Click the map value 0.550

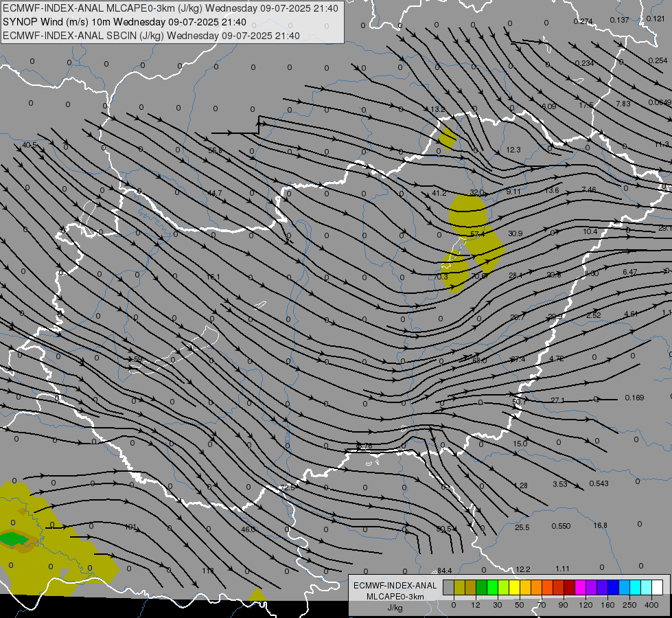point(561,526)
